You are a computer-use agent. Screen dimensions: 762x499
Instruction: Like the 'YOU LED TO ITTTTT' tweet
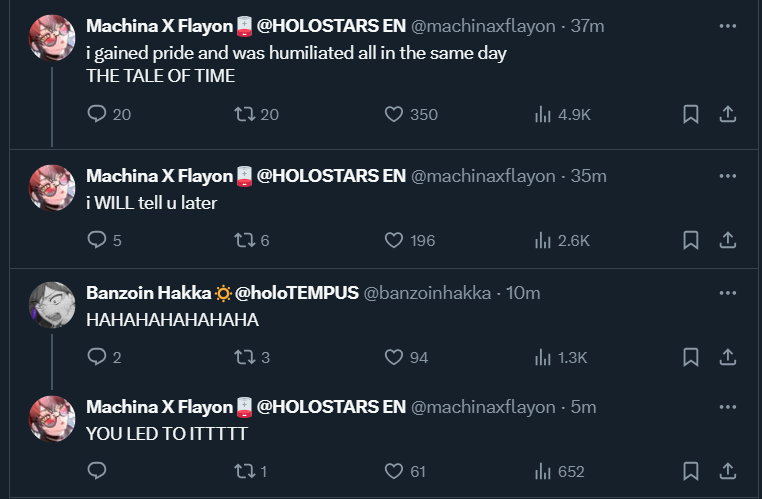click(394, 471)
